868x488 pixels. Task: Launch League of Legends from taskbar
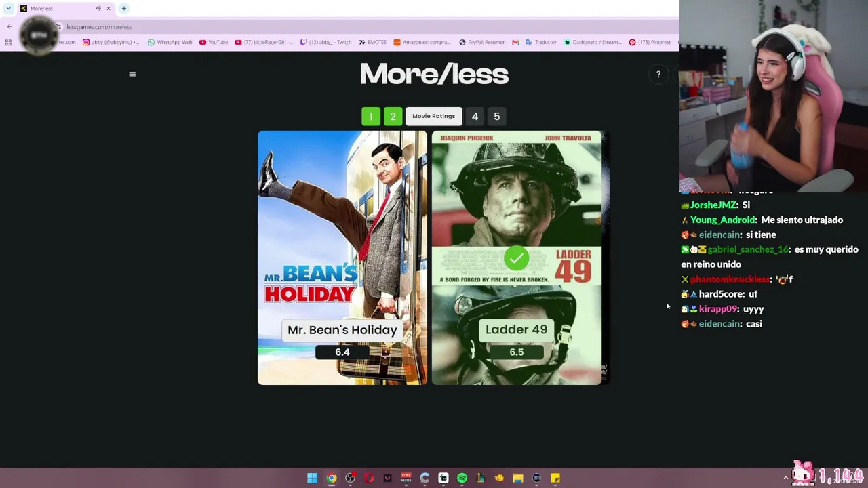click(480, 478)
